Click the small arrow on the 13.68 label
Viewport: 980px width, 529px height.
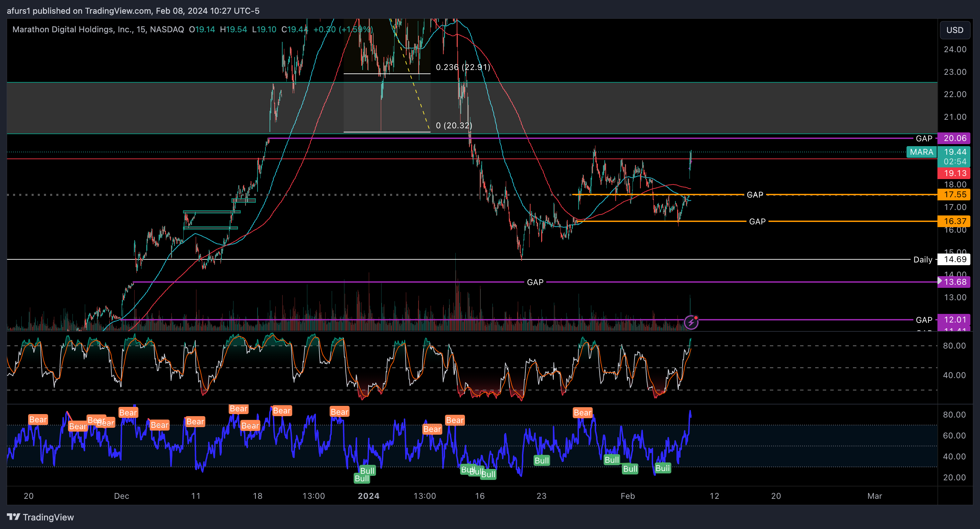coord(940,281)
